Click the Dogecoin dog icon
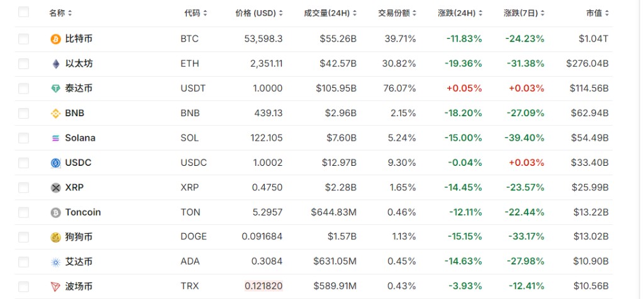 [x=56, y=237]
